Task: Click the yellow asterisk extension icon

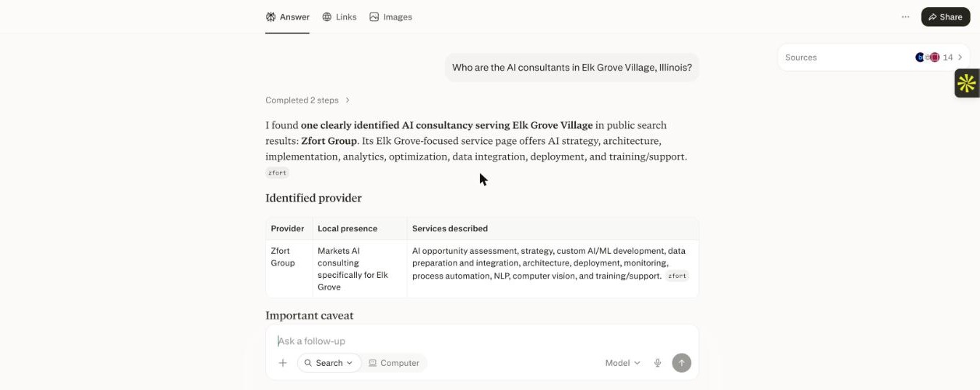Action: [966, 84]
